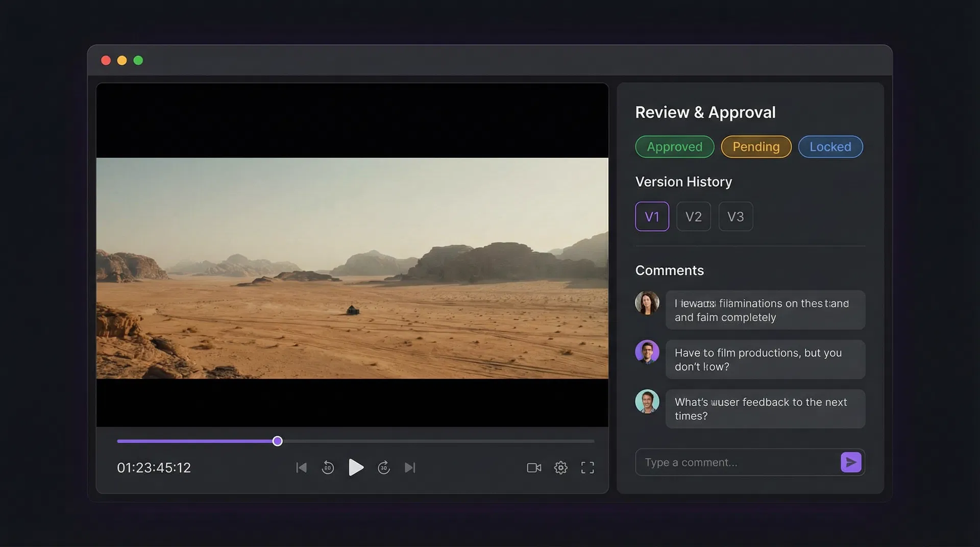Open the "Have to film productions" comment

[765, 360]
